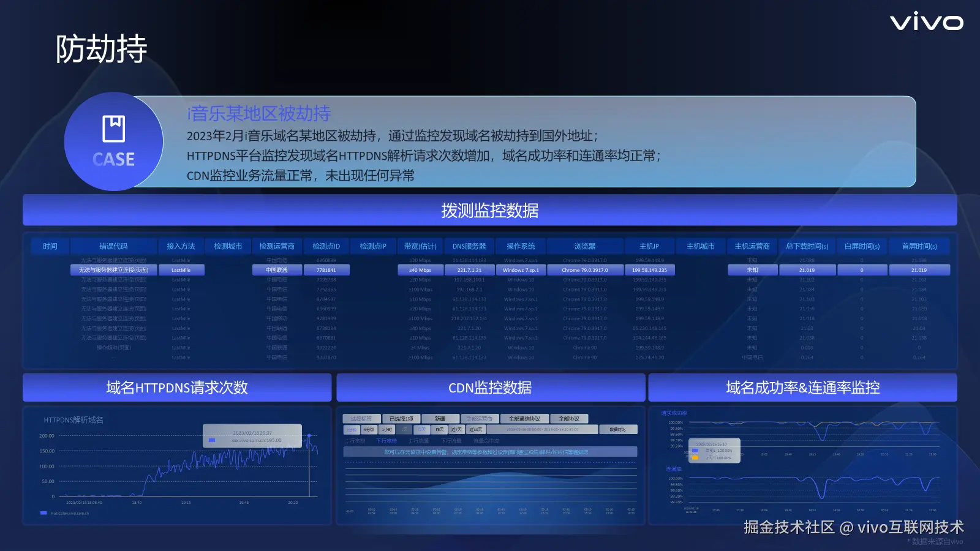Click the 接入方法 column header
The width and height of the screenshot is (980, 551).
coord(181,246)
